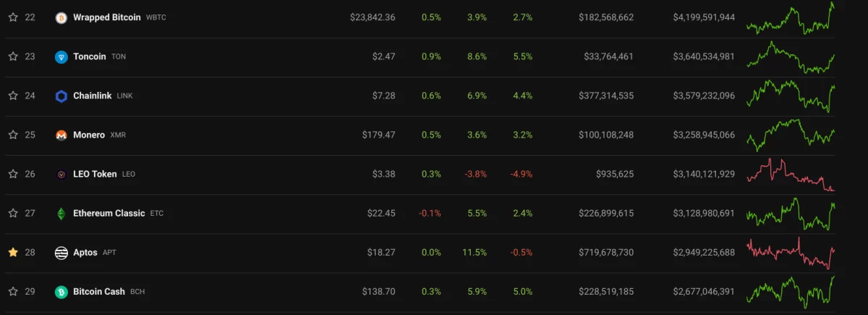Image resolution: width=868 pixels, height=315 pixels.
Task: Click the Bitcoin Cash green logo
Action: [x=61, y=292]
